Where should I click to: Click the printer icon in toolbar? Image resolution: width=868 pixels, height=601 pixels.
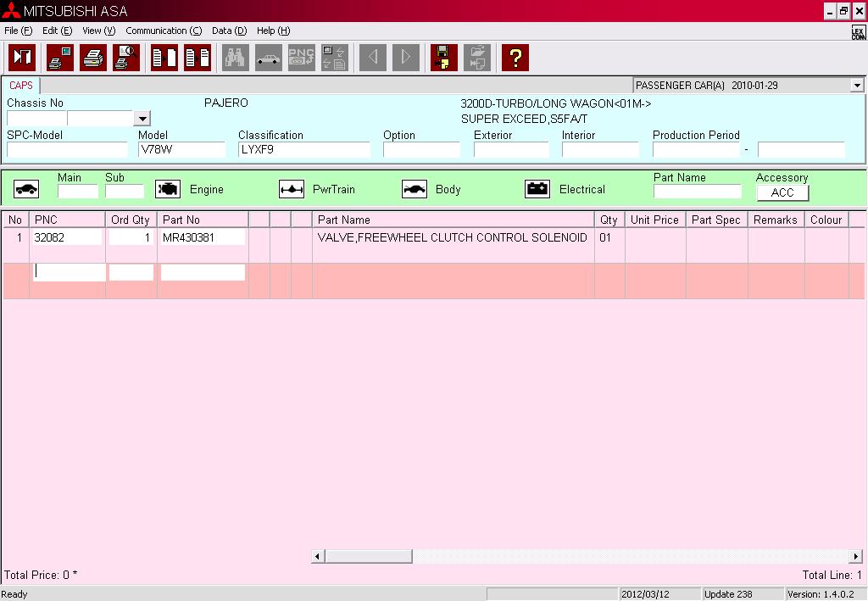[93, 58]
